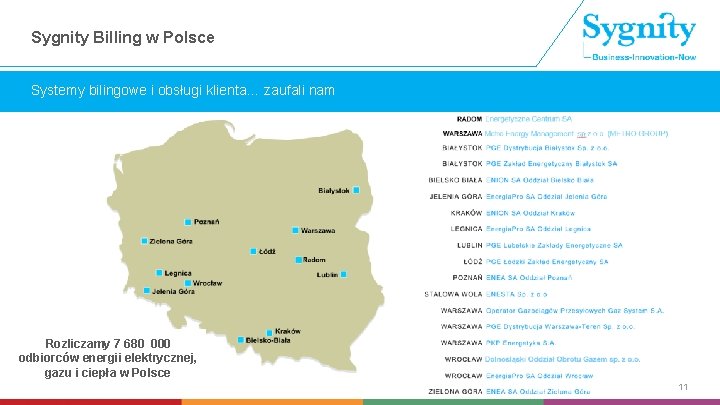Click 'PGE Lubelskie Zakłady Energetyczne SA' entry
720x405 pixels.
click(x=554, y=246)
